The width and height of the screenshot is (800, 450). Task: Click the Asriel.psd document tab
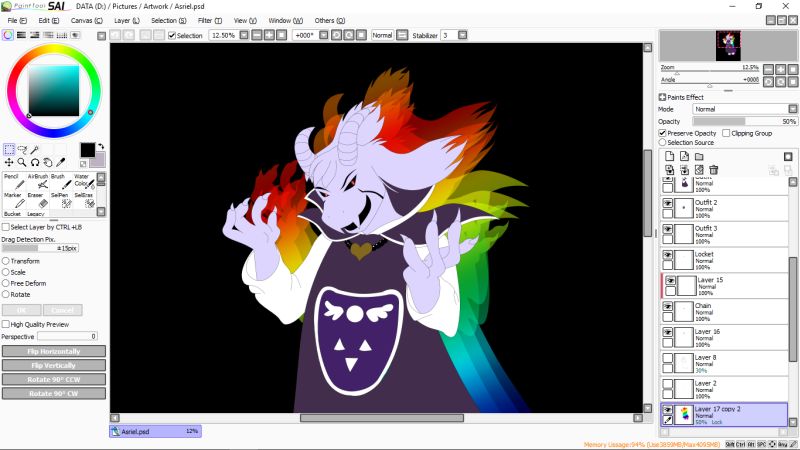pyautogui.click(x=155, y=432)
